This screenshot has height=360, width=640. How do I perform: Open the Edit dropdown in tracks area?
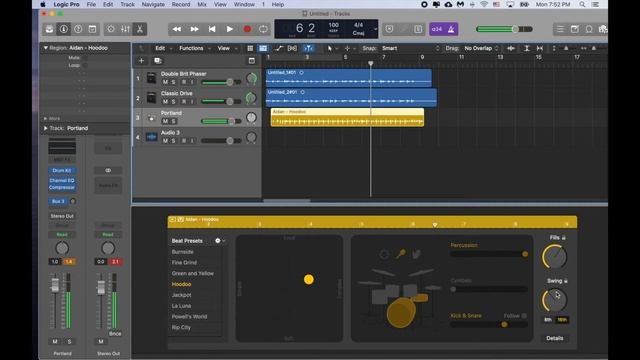[164, 48]
